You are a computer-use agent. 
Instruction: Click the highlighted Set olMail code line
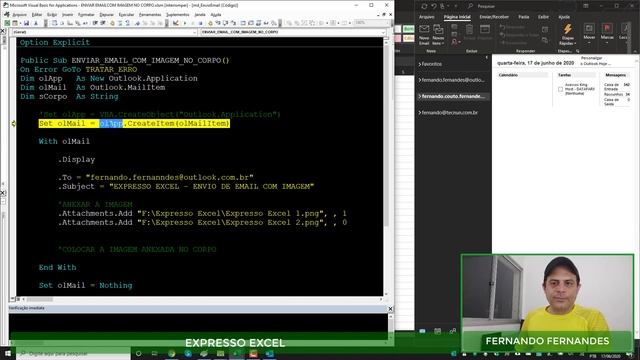134,123
